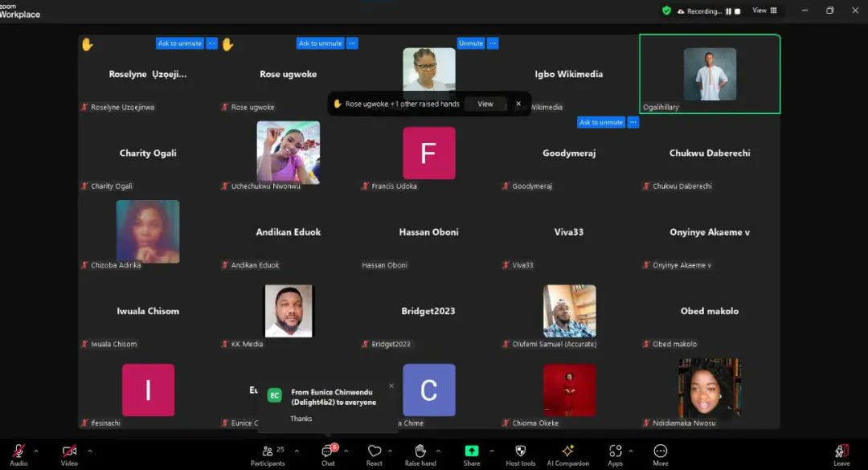Click the Viva33 name tile
Screen dimensions: 868x470
coord(569,232)
